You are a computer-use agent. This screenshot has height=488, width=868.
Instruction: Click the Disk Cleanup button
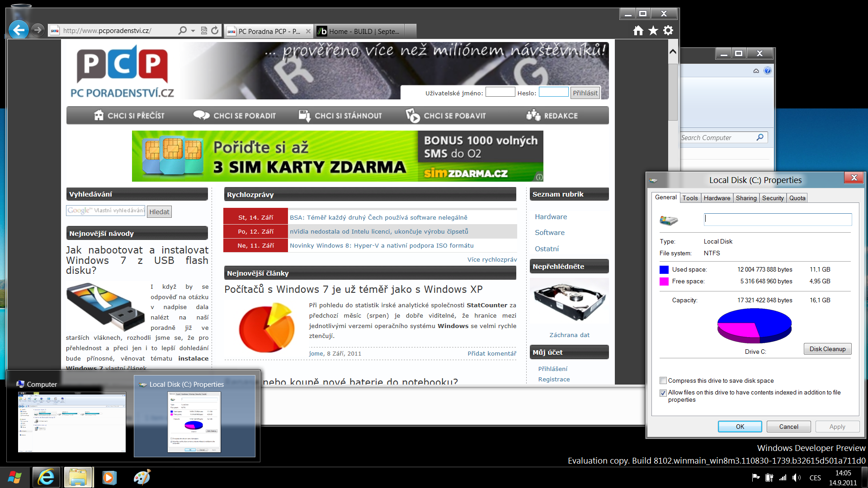(827, 349)
